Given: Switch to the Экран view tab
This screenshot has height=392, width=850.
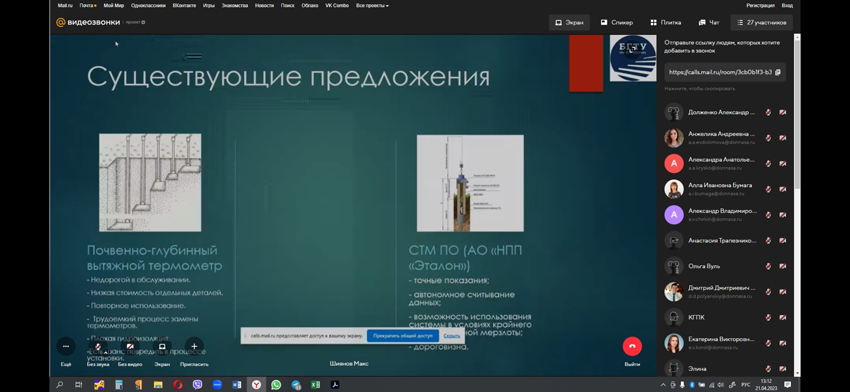Looking at the screenshot, I should [569, 23].
